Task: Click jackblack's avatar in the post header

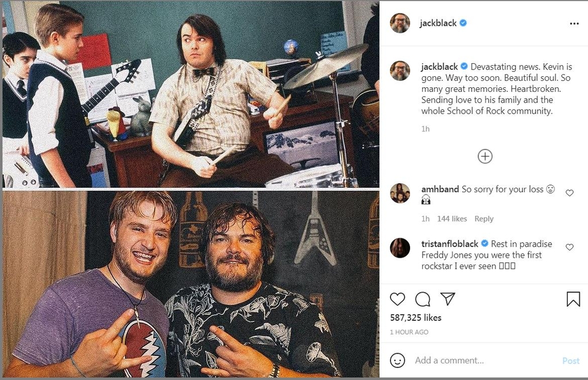Action: 400,23
